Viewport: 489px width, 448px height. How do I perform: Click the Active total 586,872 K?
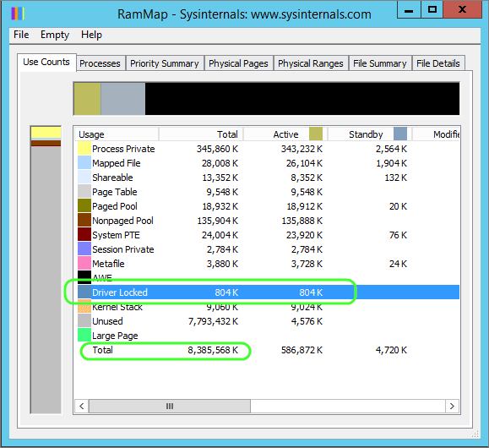pyautogui.click(x=302, y=350)
